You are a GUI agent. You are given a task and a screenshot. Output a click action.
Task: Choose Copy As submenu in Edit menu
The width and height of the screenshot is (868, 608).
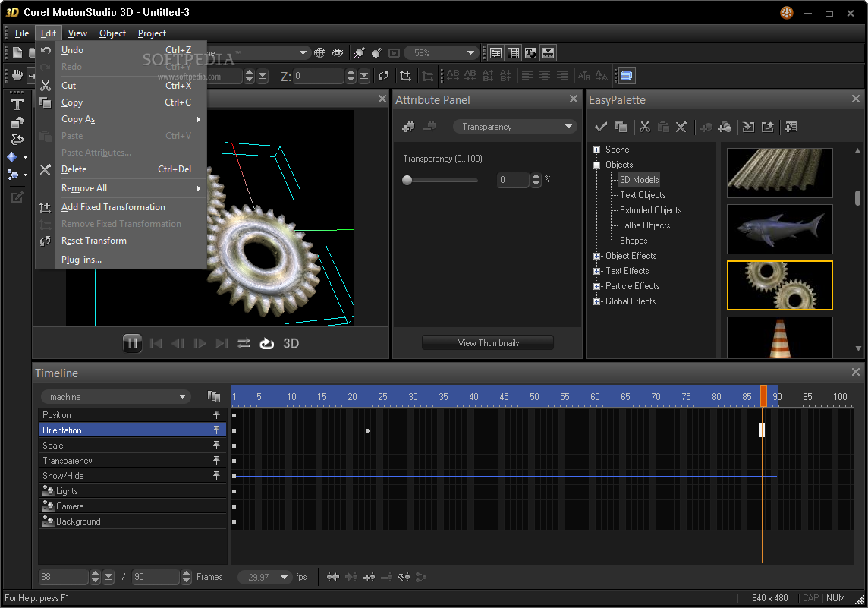(x=122, y=119)
